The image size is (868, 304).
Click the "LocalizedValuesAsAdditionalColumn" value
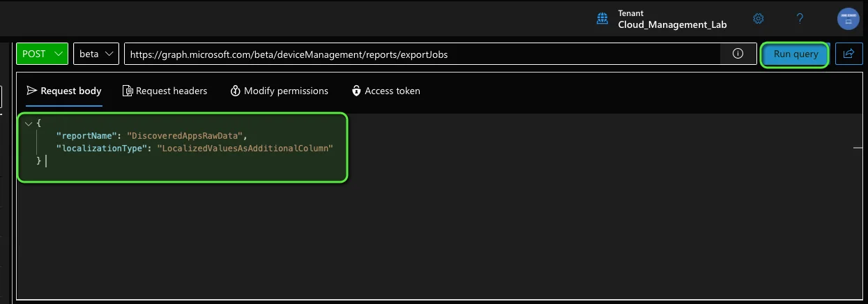point(245,148)
